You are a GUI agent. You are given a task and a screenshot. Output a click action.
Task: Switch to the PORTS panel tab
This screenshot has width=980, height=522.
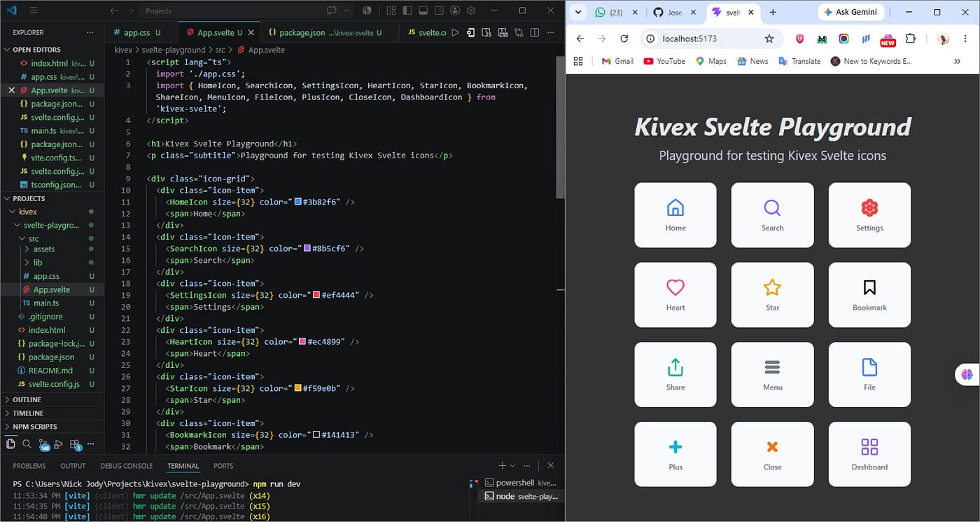tap(223, 465)
